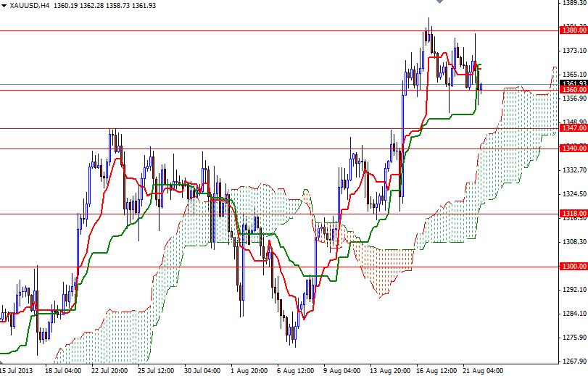Click the 1332.70 price scale value
588x376 pixels.
pyautogui.click(x=575, y=170)
